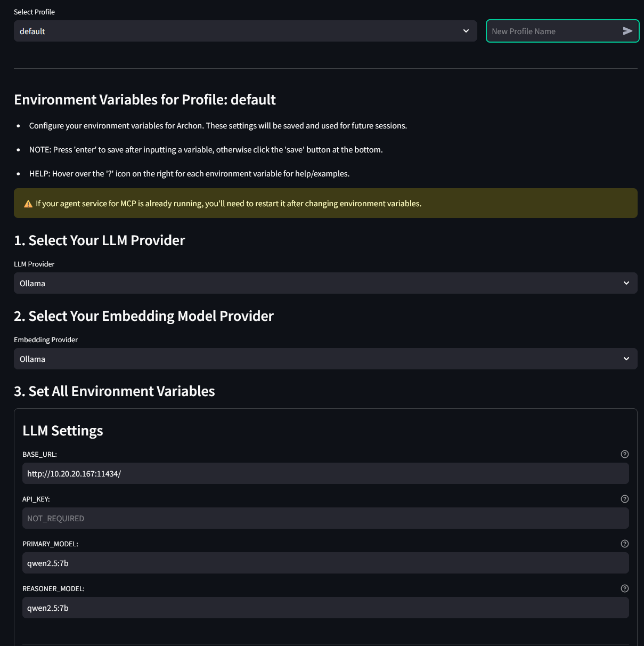Click the heading '3. Set All Environment Variables'
Image resolution: width=644 pixels, height=646 pixels.
115,391
